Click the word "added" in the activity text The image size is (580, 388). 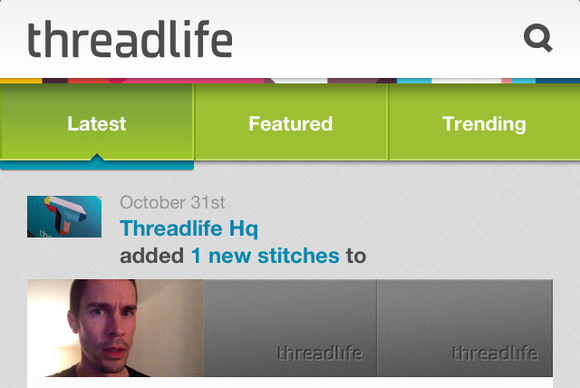coord(152,256)
